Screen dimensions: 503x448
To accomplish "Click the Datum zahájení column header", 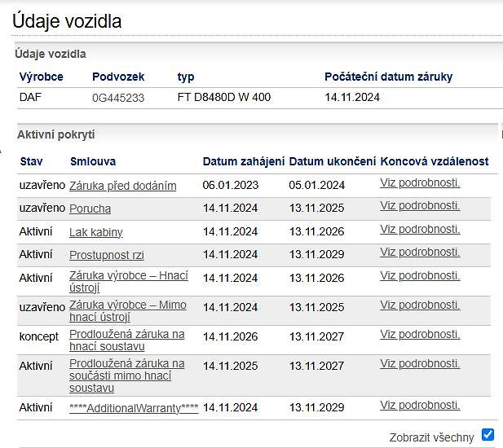I will [244, 161].
